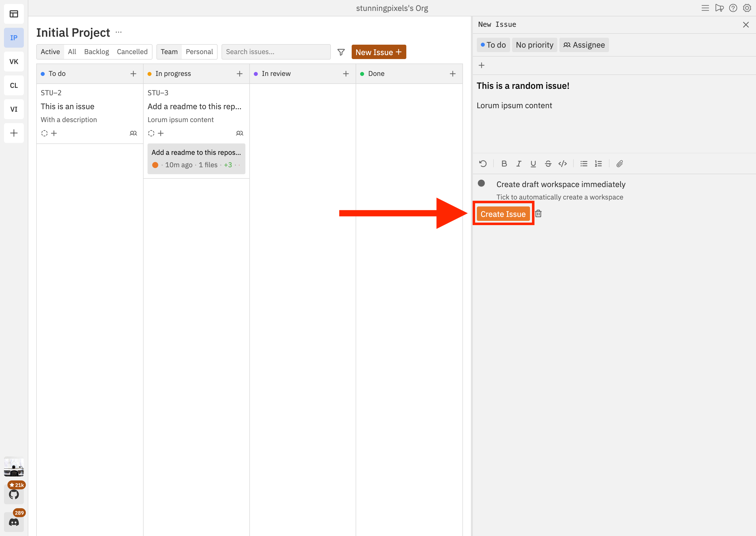Viewport: 756px width, 536px height.
Task: Undo editing with the undo arrow icon
Action: (x=483, y=163)
